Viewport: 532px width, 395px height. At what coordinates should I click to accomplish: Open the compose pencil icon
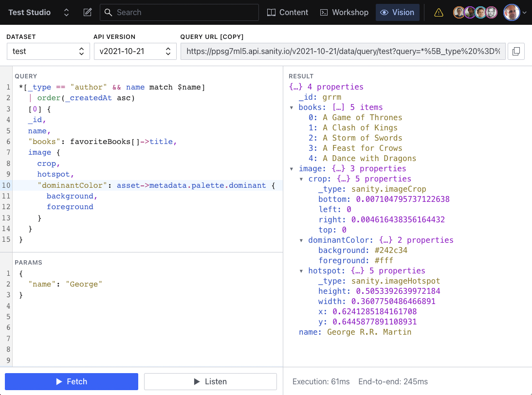(x=88, y=12)
